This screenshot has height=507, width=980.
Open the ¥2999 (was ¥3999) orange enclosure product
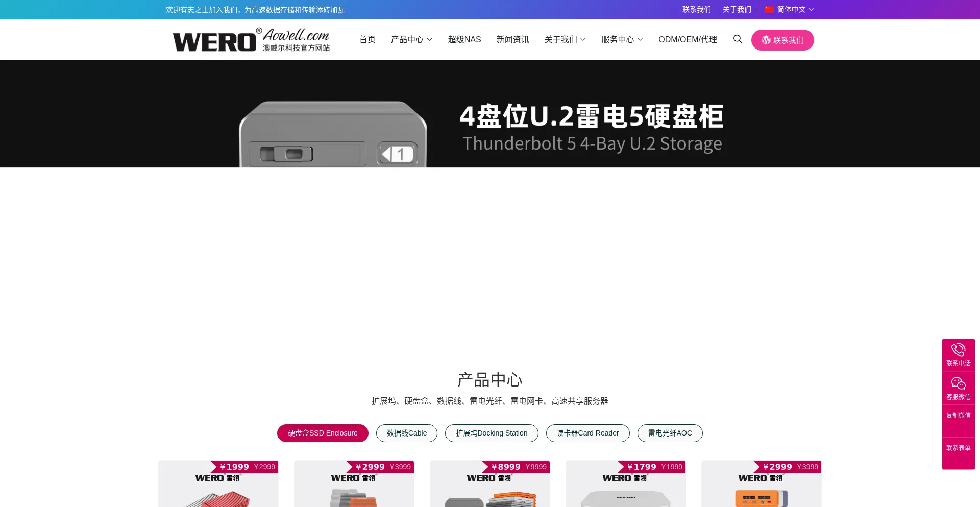point(762,484)
